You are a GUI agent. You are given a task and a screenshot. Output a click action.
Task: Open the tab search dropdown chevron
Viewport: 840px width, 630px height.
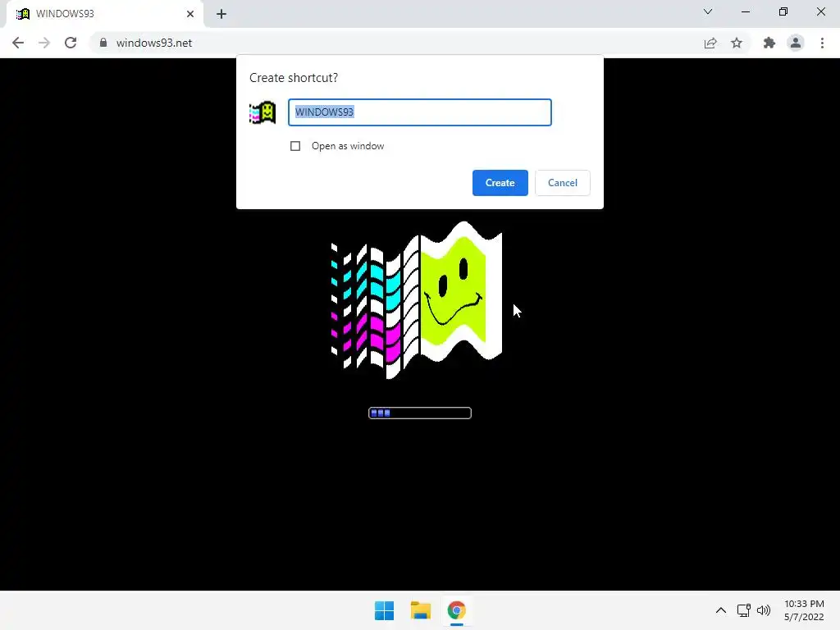[x=708, y=11]
